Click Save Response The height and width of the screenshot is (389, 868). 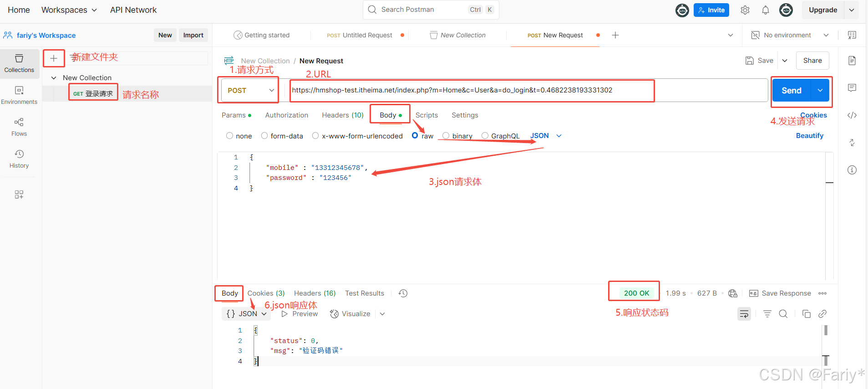click(780, 293)
